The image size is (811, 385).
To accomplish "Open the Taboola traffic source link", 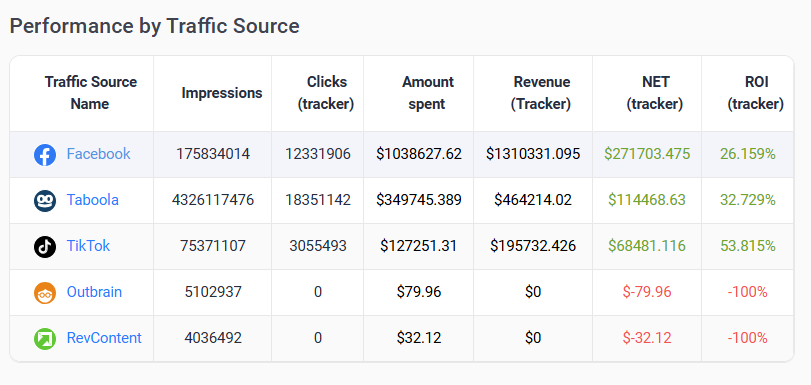I will pyautogui.click(x=93, y=200).
